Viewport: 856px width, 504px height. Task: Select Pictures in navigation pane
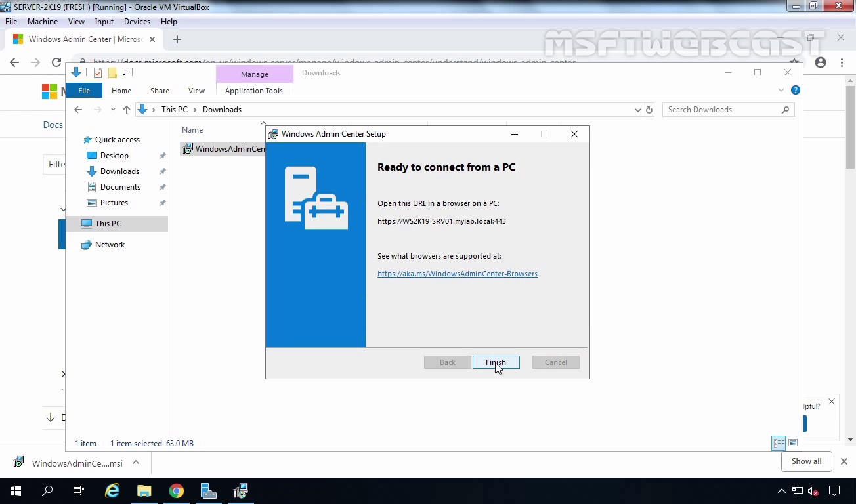[114, 203]
